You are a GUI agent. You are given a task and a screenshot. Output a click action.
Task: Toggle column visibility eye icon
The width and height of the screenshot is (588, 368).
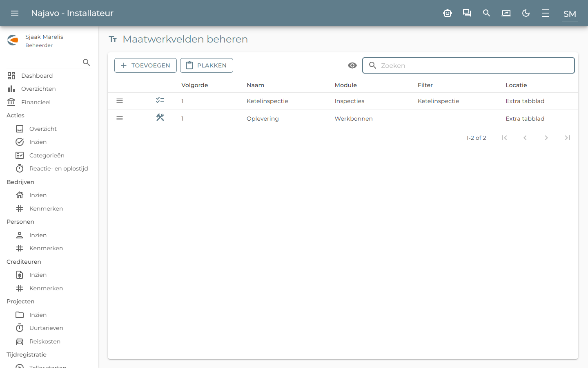352,65
